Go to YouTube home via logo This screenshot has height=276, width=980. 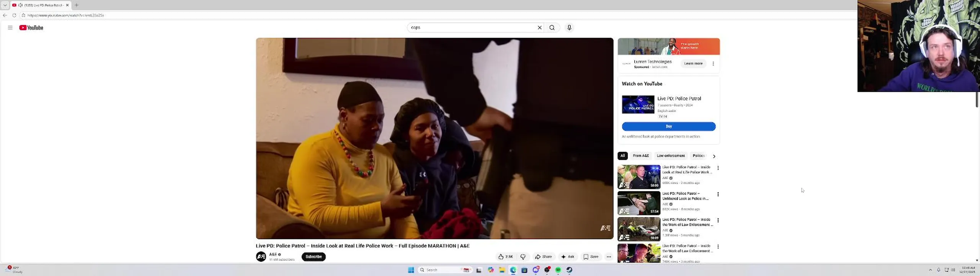[31, 28]
